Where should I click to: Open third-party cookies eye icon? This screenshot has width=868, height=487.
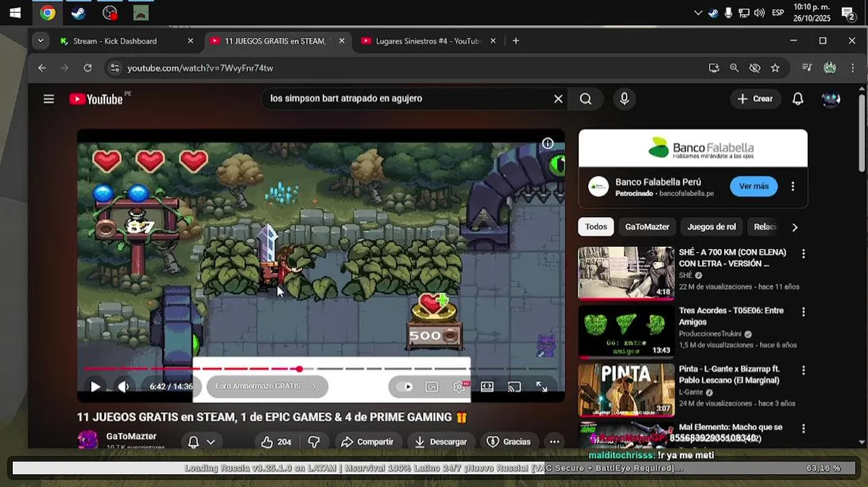click(755, 68)
